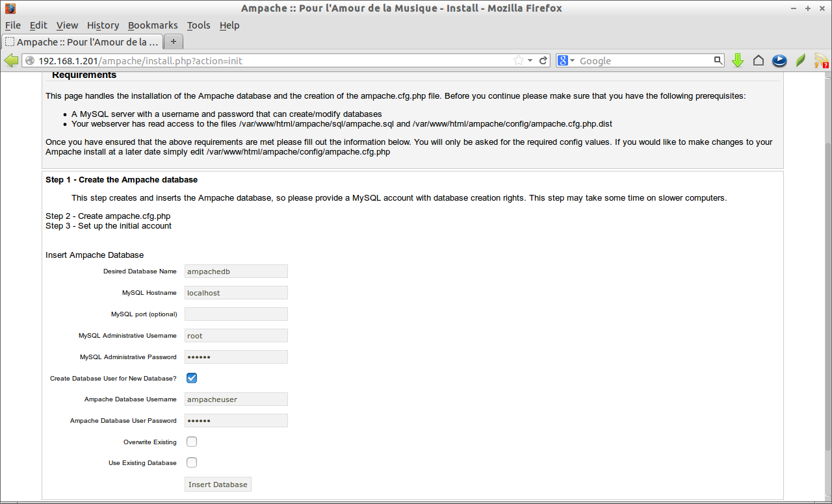Click the site identity globe icon
The height and width of the screenshot is (504, 832).
[x=30, y=60]
